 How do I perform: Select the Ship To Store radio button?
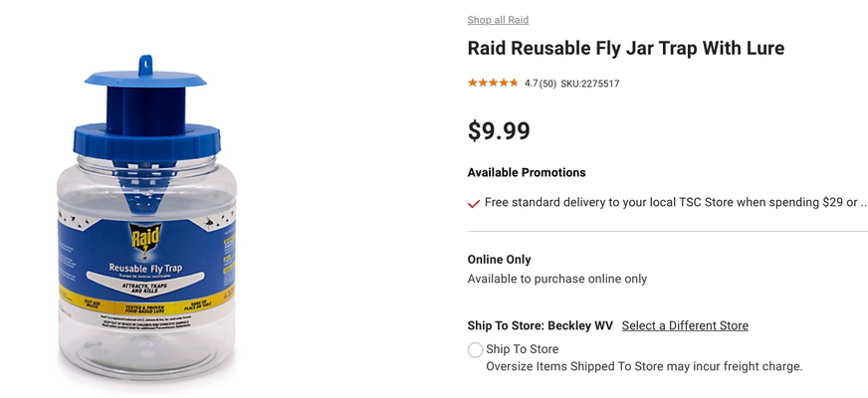pyautogui.click(x=475, y=350)
